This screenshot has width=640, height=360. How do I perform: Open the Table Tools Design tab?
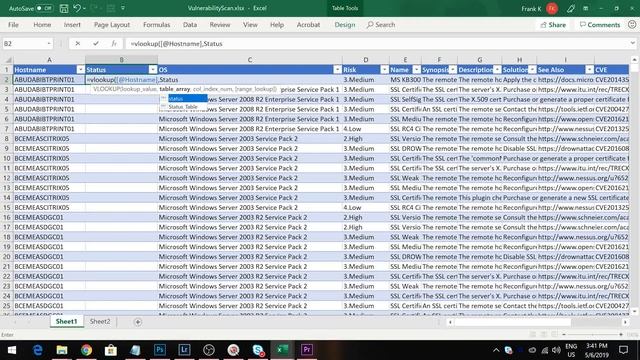point(344,24)
